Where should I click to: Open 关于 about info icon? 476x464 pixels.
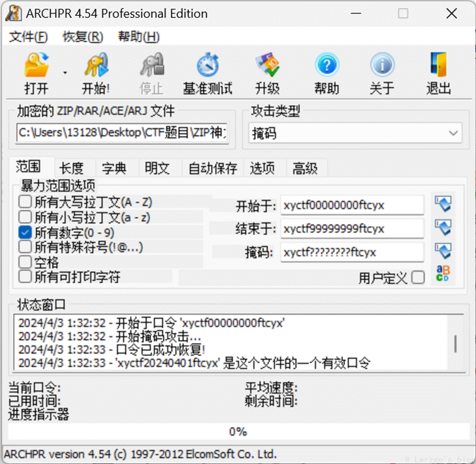coord(382,64)
